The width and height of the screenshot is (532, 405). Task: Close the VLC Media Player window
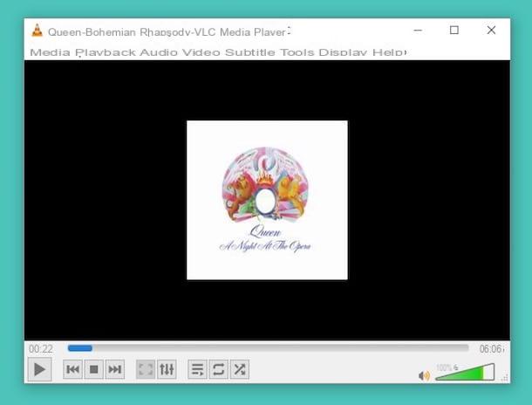pos(491,31)
